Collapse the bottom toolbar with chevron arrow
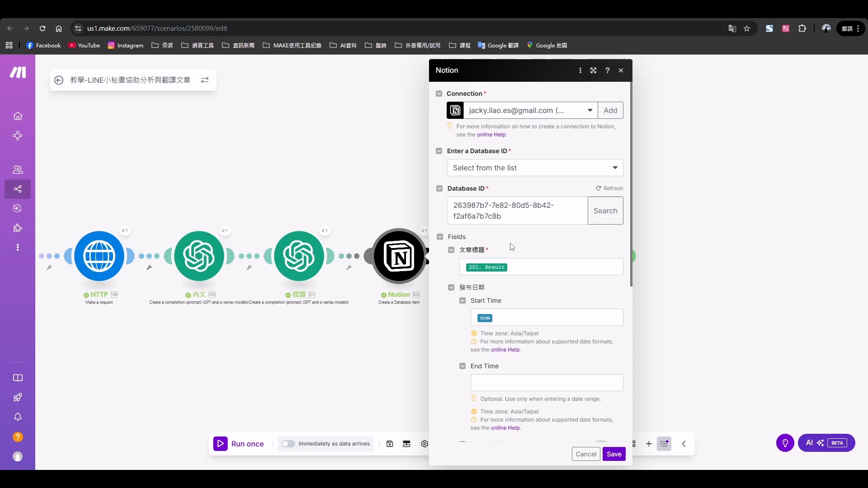Screen dimensions: 868x488 pos(684,444)
